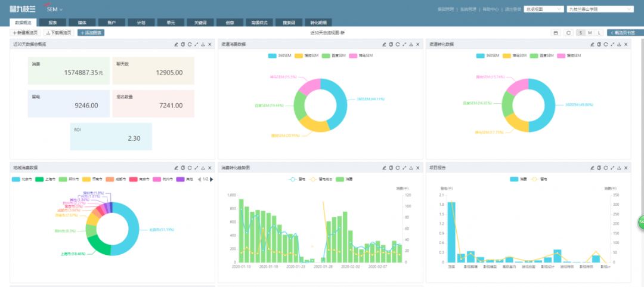Switch to the 搜索词 tab
This screenshot has width=644, height=287.
coord(289,23)
